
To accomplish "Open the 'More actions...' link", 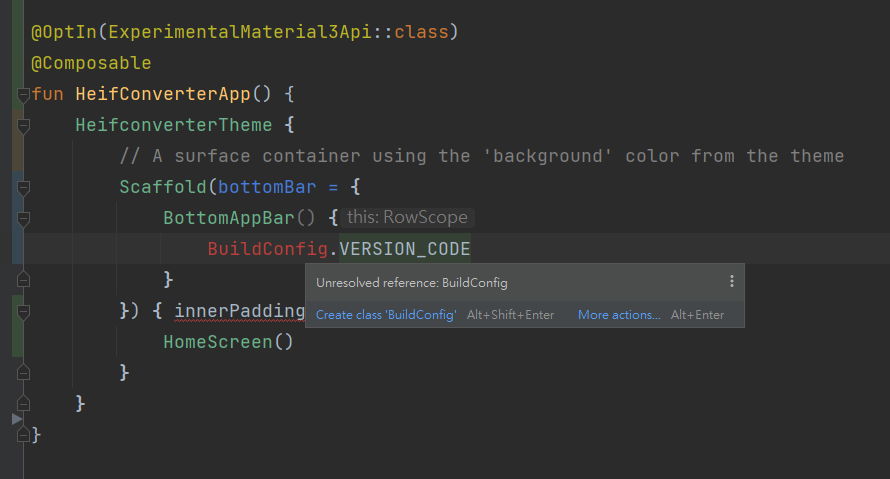I will (x=619, y=315).
